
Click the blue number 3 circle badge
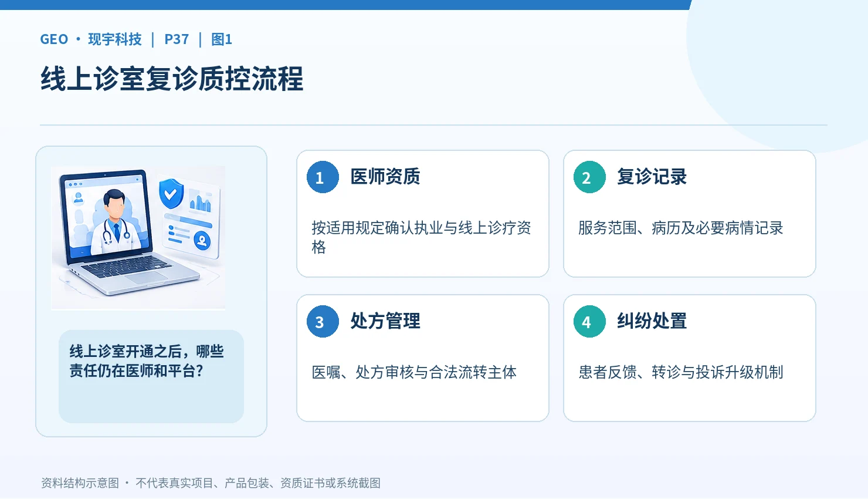pyautogui.click(x=323, y=322)
